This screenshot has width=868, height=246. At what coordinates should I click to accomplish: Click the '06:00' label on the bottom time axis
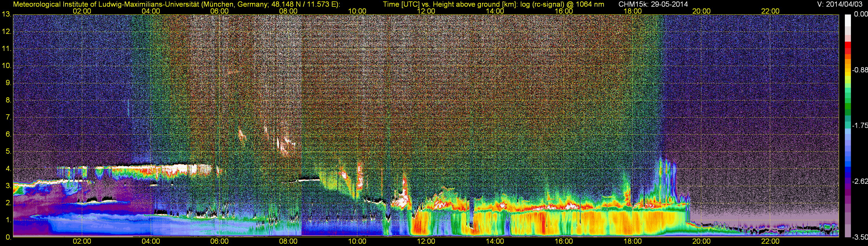[219, 241]
